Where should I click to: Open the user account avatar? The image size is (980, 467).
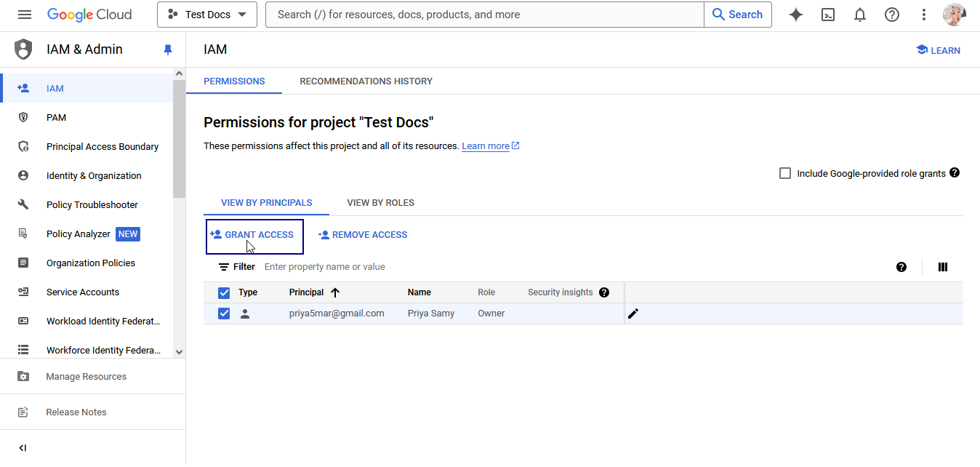(x=954, y=15)
